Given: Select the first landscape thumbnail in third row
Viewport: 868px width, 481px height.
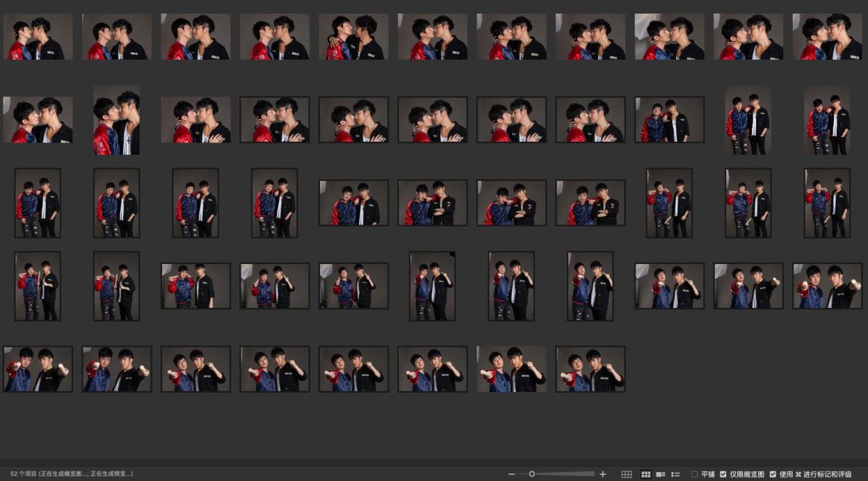Looking at the screenshot, I should 354,203.
